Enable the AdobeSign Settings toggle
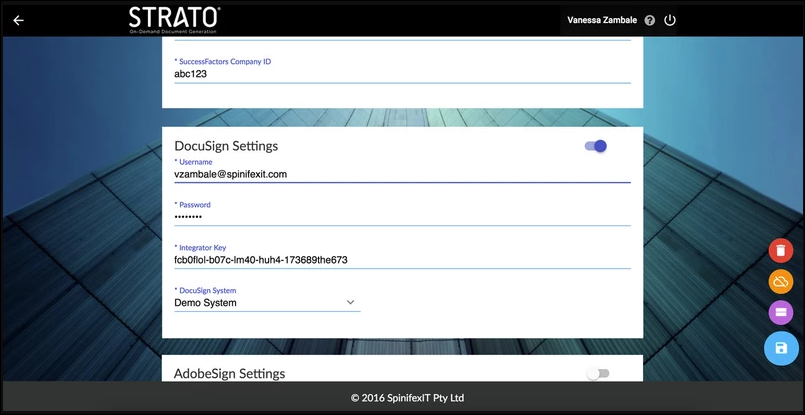805x415 pixels. tap(597, 374)
